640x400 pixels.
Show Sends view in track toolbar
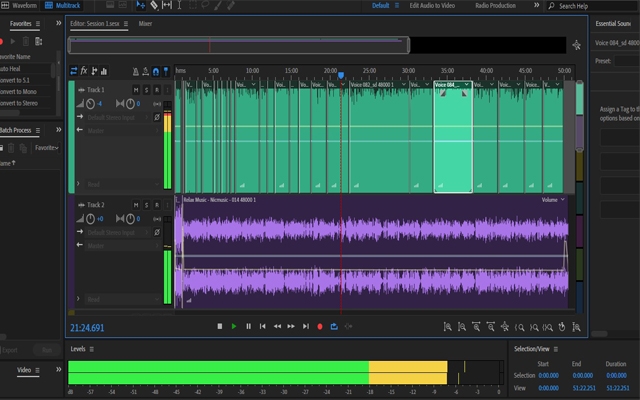click(94, 71)
